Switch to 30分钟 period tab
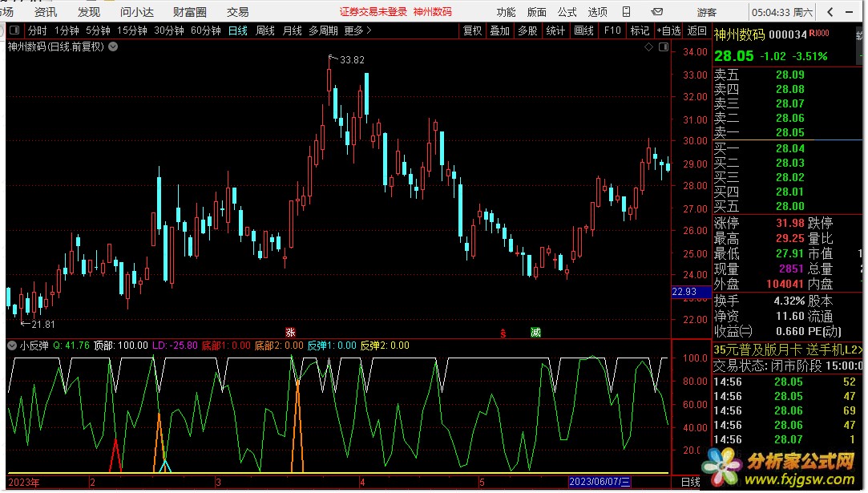Viewport: 868px width, 493px height. (169, 30)
